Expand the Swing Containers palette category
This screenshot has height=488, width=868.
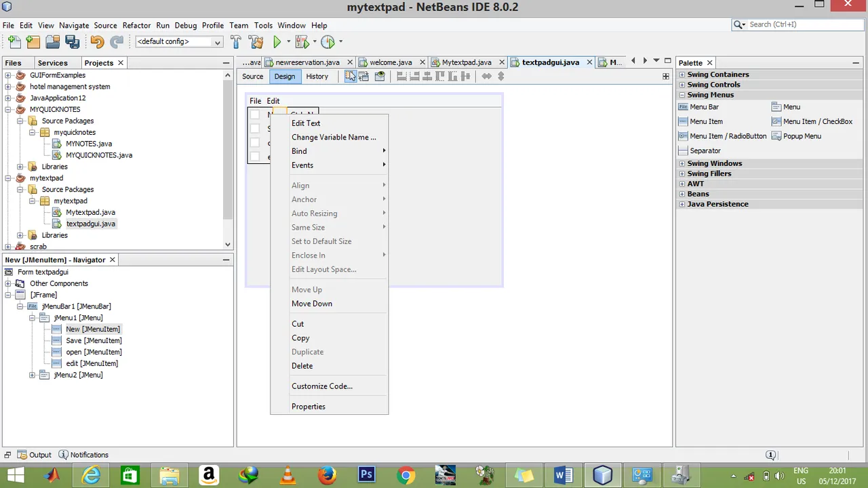point(682,75)
